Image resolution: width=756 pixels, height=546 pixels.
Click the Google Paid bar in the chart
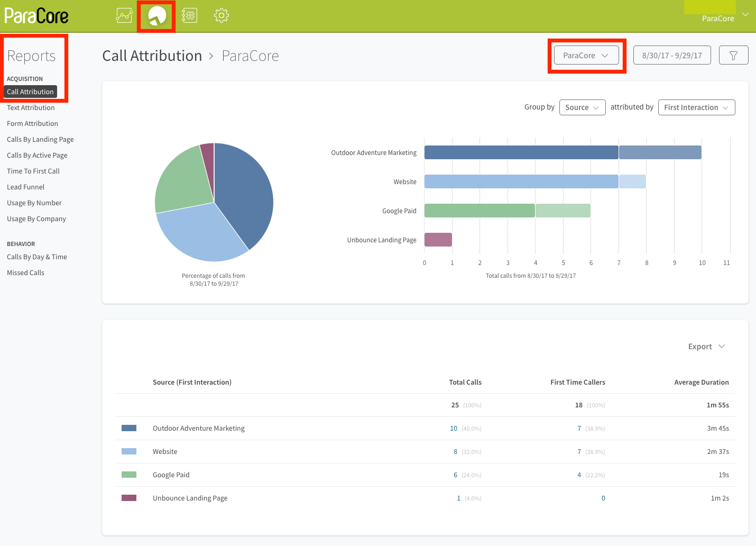(x=480, y=211)
